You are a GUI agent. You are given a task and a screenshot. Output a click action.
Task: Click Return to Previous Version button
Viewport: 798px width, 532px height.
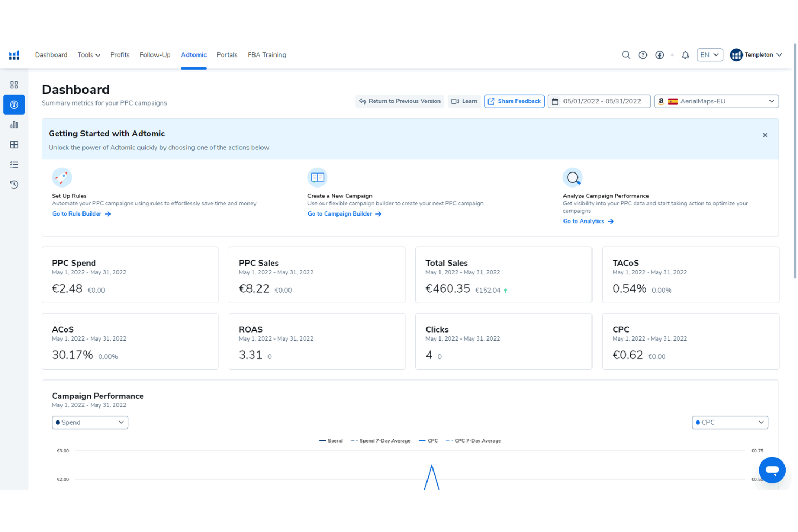400,101
